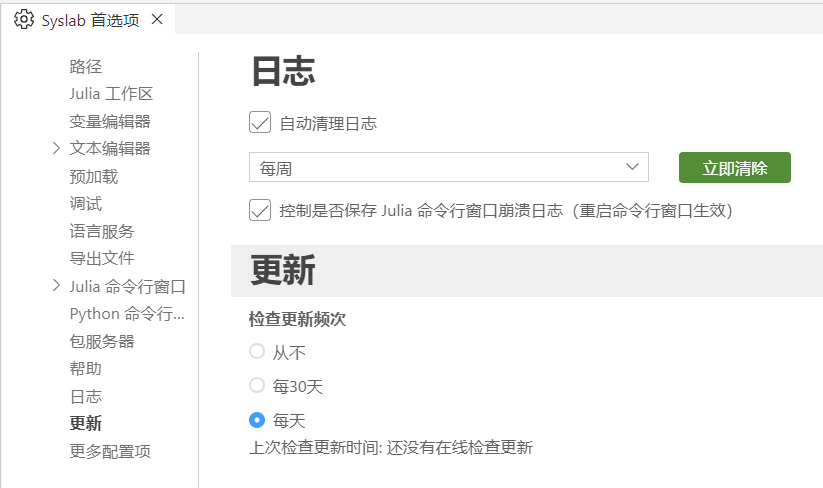Open the Julia 工作区 settings section
Screen dimensions: 823x488
(111, 94)
